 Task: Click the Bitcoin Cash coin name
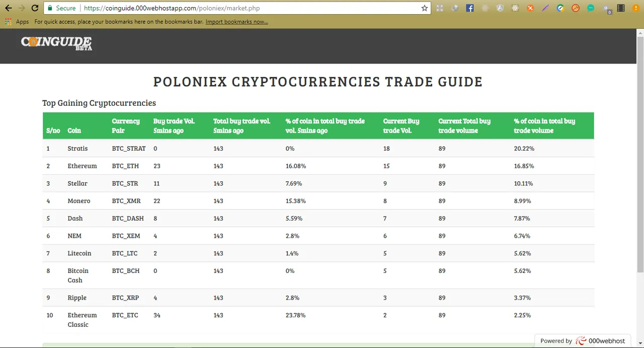tap(78, 275)
